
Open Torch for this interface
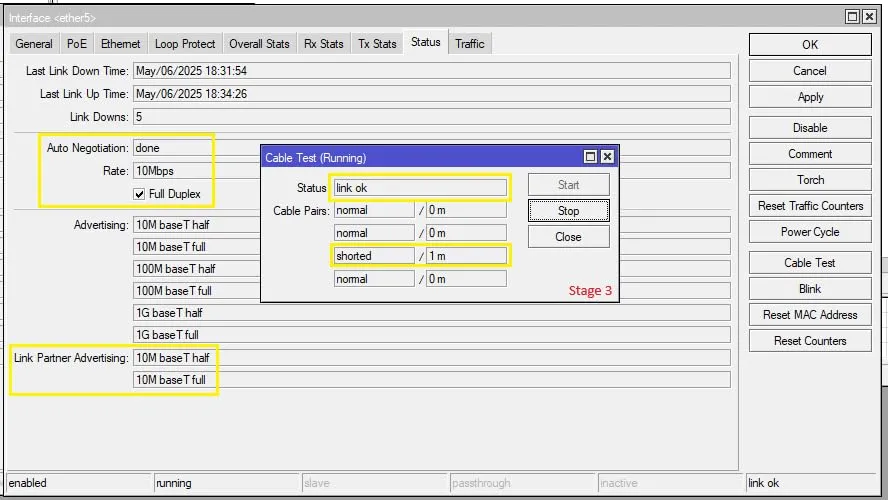coord(810,180)
